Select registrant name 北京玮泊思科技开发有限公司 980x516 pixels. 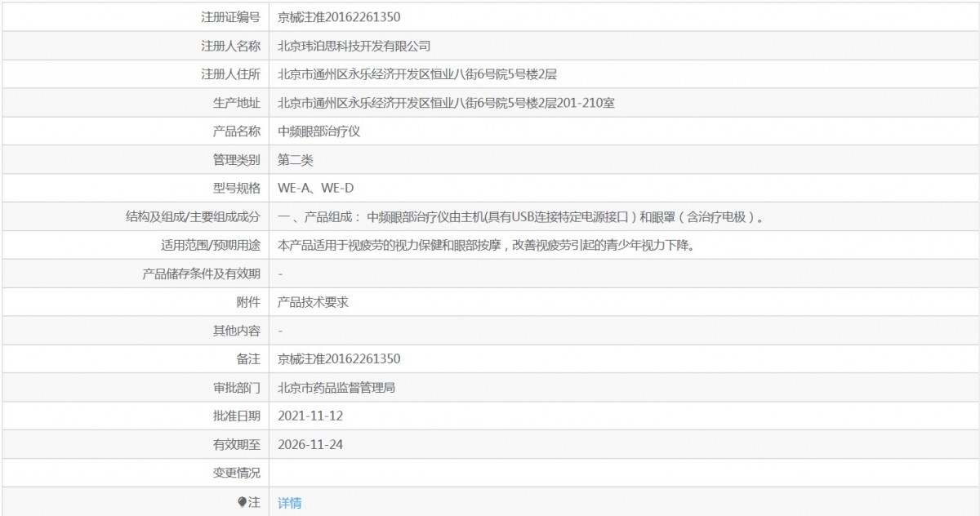pyautogui.click(x=354, y=46)
